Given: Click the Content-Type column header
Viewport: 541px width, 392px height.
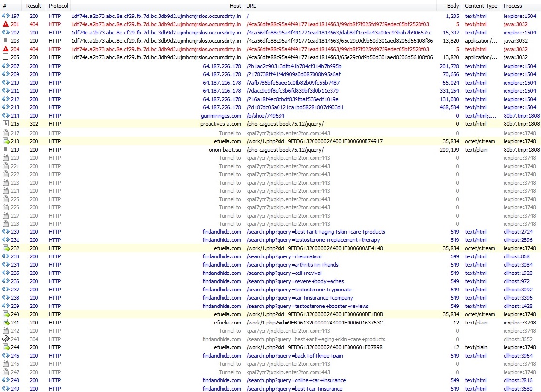Looking at the screenshot, I should (x=481, y=6).
